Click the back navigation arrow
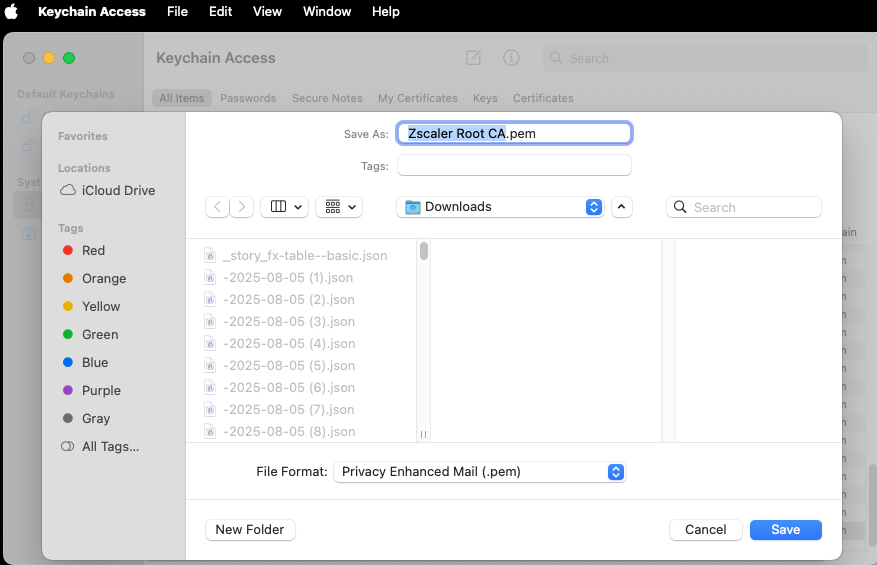This screenshot has height=565, width=877. coord(218,207)
